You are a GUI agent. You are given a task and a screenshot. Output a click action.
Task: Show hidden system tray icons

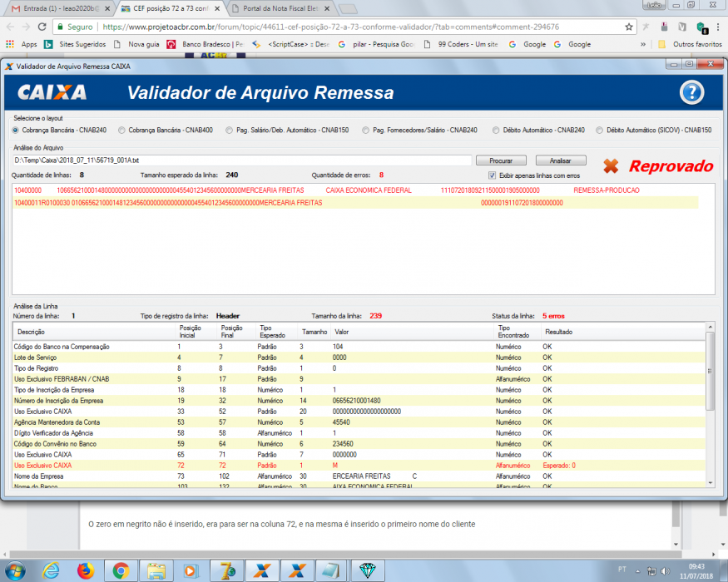[637, 571]
